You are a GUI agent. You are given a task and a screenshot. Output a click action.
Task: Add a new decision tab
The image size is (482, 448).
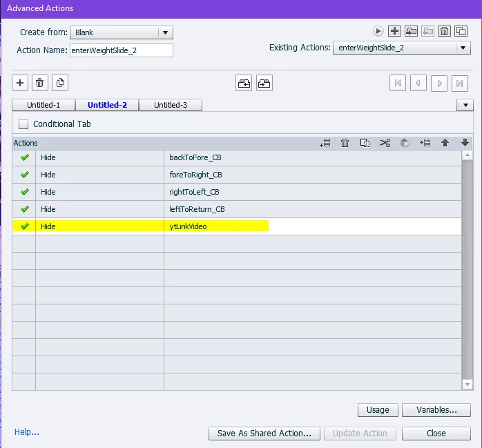pos(20,83)
